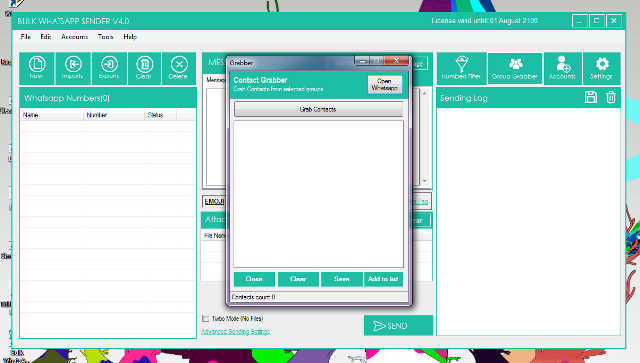Minimize the Bulk Whatsapp Sender window
Image resolution: width=640 pixels, height=363 pixels.
579,21
